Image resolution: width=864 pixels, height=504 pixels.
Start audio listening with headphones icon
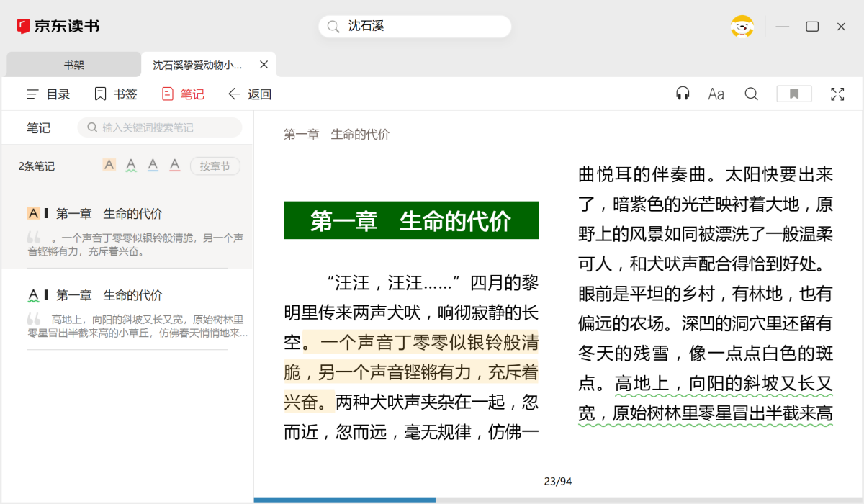[x=683, y=94]
